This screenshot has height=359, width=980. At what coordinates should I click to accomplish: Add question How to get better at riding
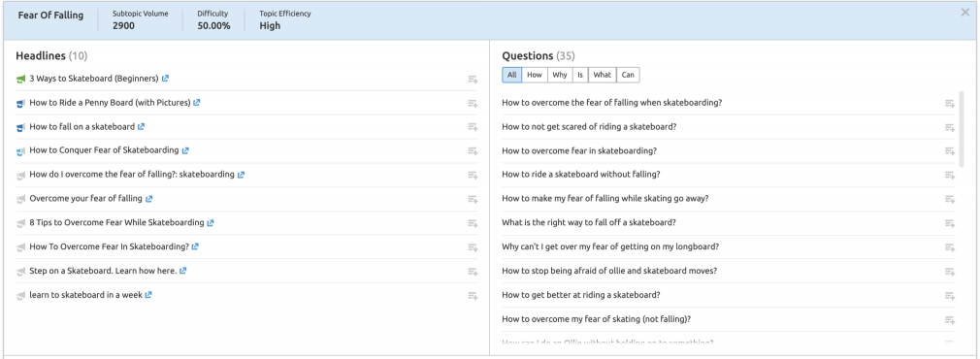click(x=950, y=296)
